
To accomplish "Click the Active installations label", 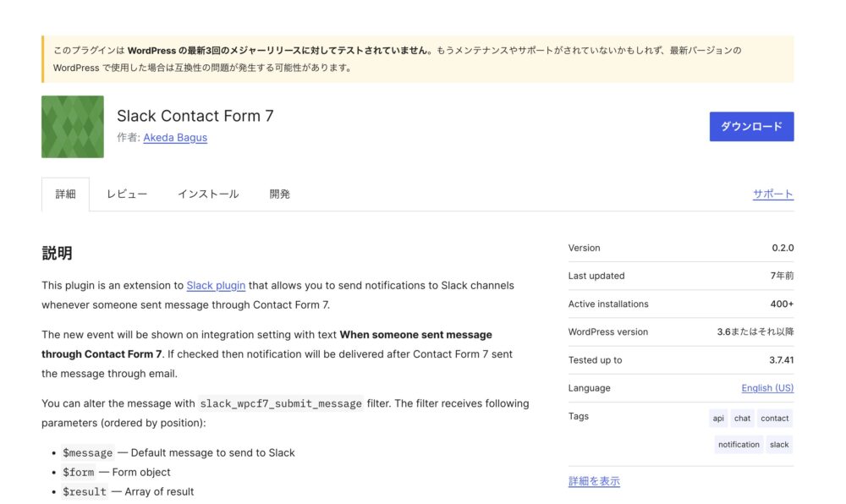I will point(608,304).
